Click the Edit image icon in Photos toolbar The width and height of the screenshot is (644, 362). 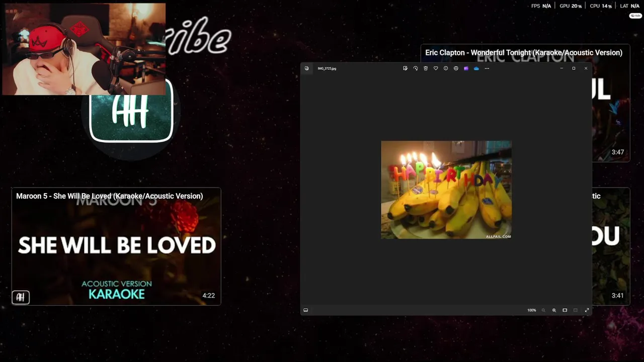click(405, 68)
